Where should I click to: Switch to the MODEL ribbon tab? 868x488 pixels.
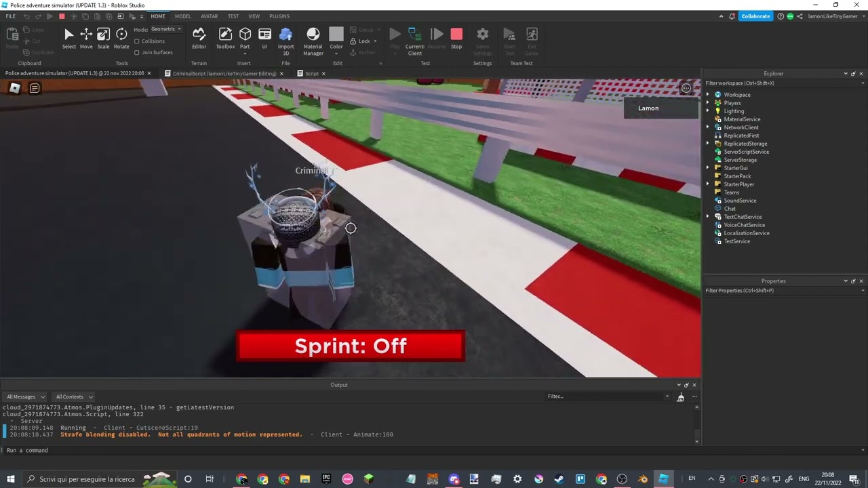coord(182,16)
